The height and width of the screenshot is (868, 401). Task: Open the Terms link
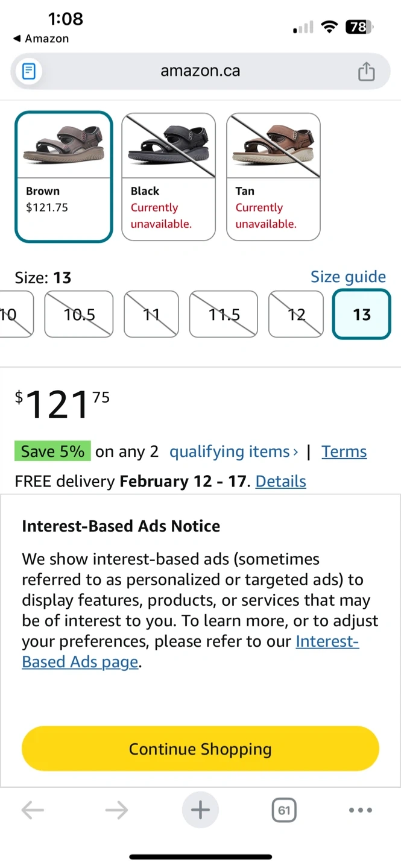pos(344,451)
